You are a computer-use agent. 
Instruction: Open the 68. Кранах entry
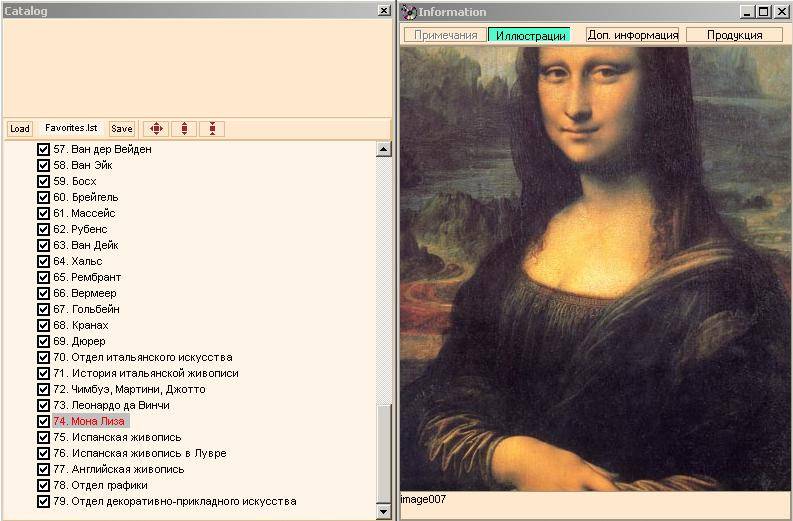(81, 325)
